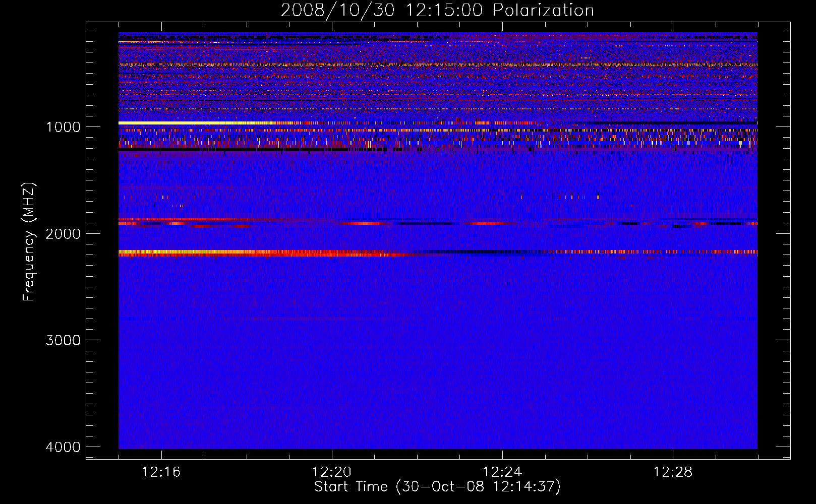Click the 4000 frequency tick label
The width and height of the screenshot is (816, 504).
63,447
